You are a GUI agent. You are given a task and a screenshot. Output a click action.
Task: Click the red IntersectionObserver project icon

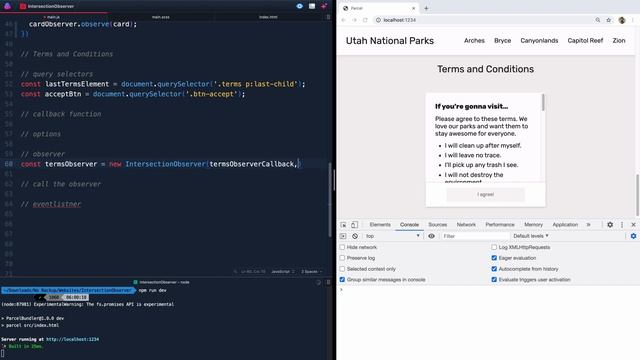[x=23, y=6]
